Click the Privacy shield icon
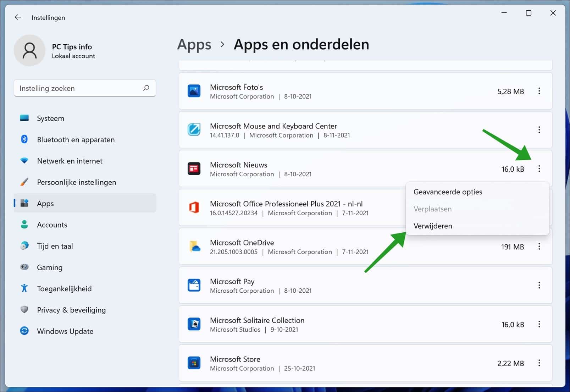 pos(24,309)
